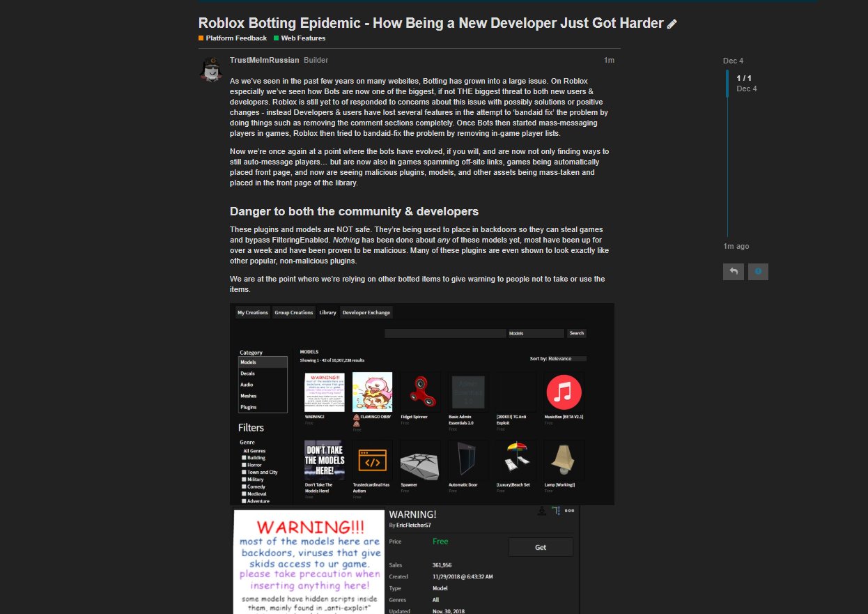Click the timeline's blue scroller handle
Viewport: 868px width, 614px height.
pos(727,83)
